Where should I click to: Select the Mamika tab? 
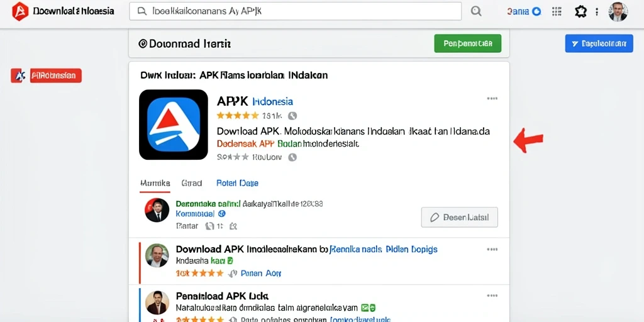point(155,183)
